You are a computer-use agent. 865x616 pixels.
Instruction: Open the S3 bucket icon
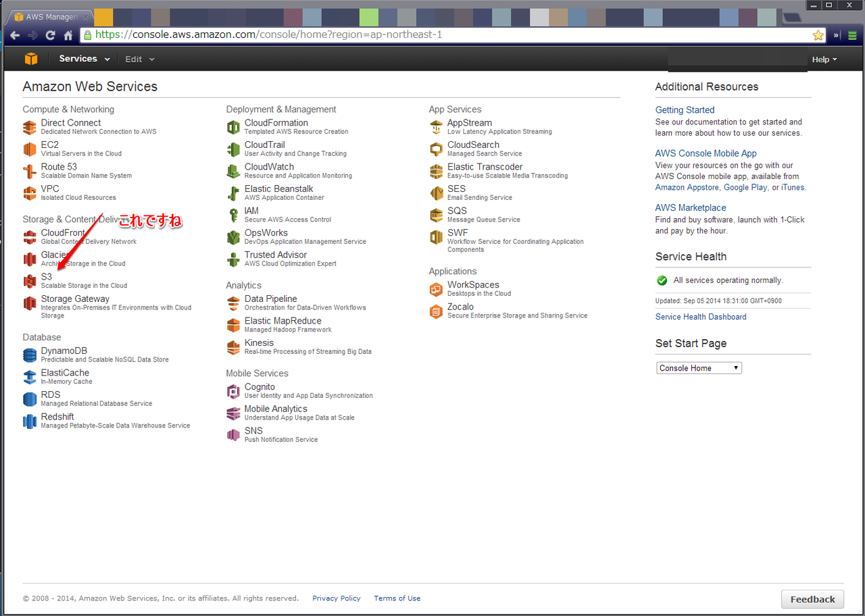[x=30, y=281]
